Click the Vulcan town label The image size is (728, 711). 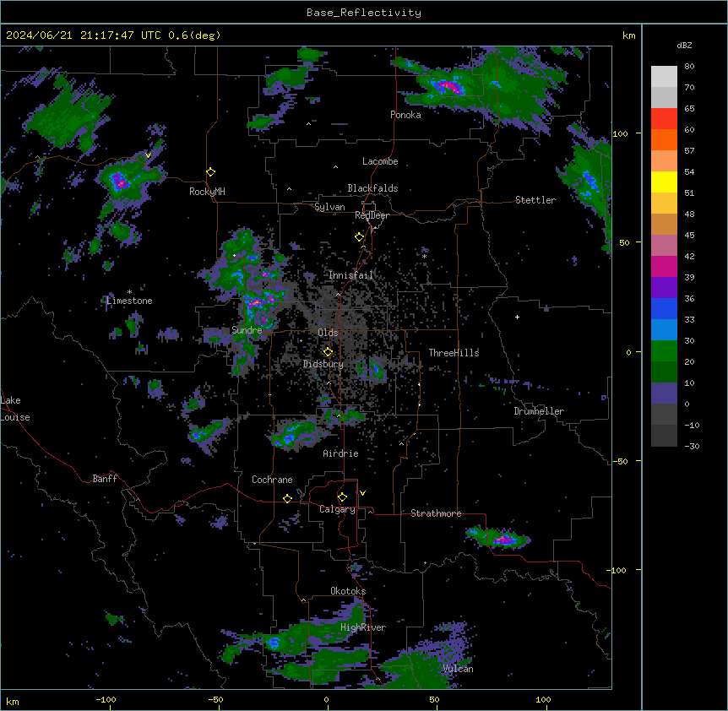pyautogui.click(x=458, y=669)
